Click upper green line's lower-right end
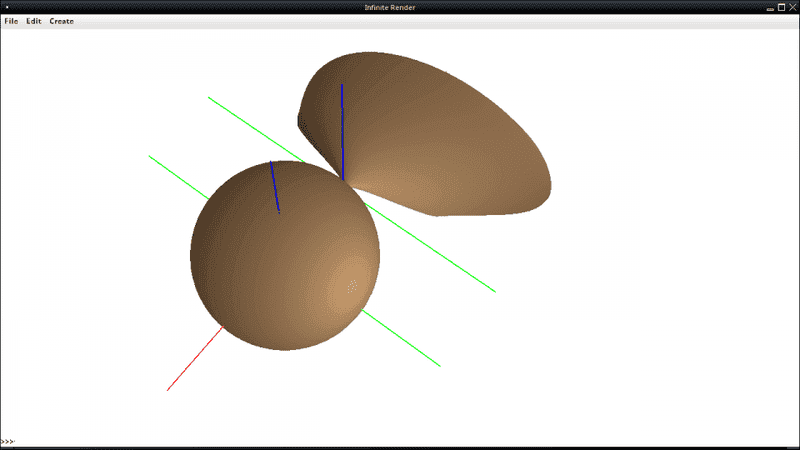Screen dimensions: 800x450 tap(492, 290)
